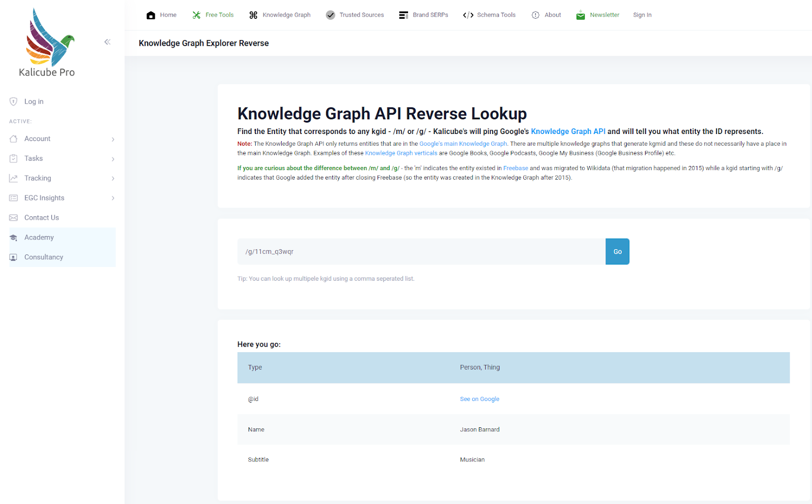Open the Schema Tools menu

(496, 15)
